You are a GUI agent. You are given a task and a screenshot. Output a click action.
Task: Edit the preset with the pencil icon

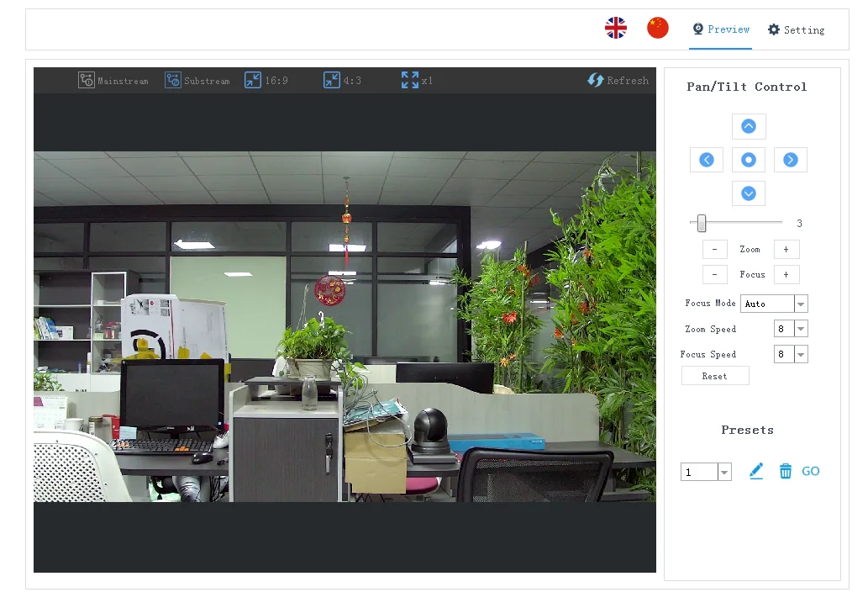click(755, 472)
